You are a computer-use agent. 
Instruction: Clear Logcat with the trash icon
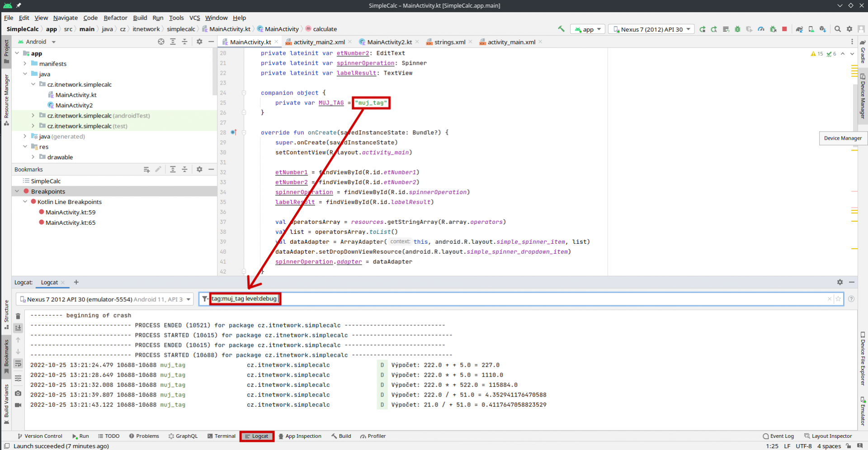pyautogui.click(x=18, y=316)
